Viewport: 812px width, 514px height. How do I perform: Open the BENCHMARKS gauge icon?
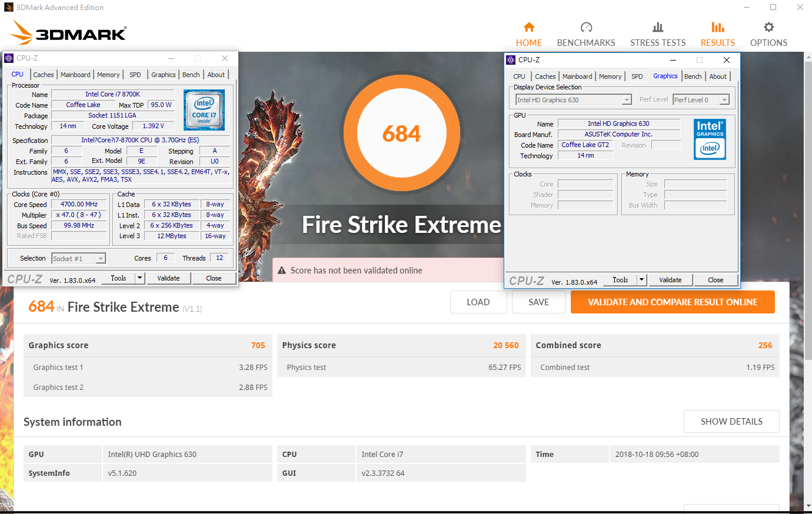pyautogui.click(x=586, y=27)
